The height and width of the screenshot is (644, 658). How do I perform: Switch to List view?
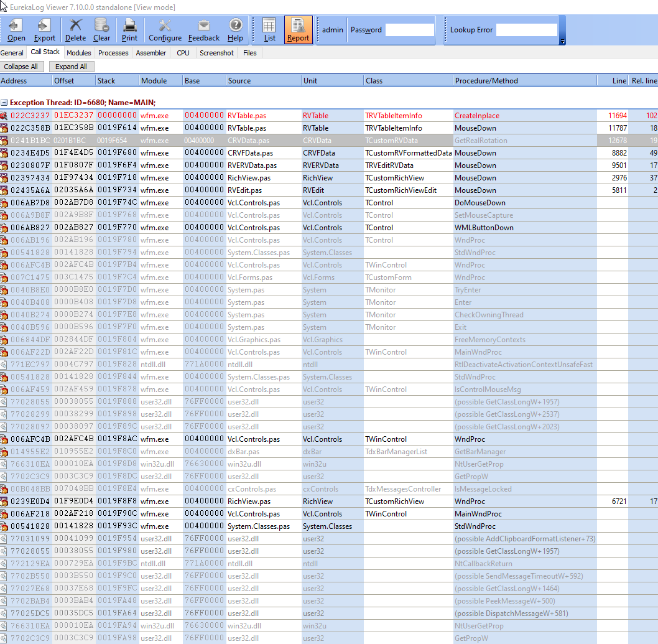point(269,30)
